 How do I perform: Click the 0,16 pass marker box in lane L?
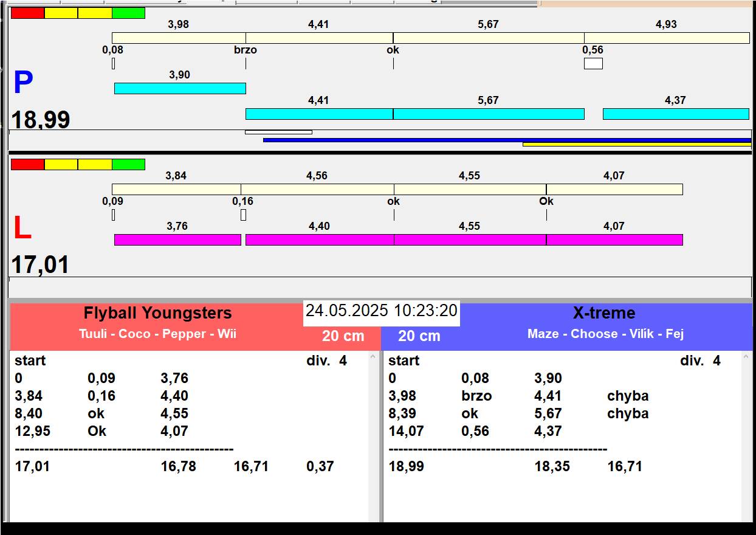(x=243, y=215)
